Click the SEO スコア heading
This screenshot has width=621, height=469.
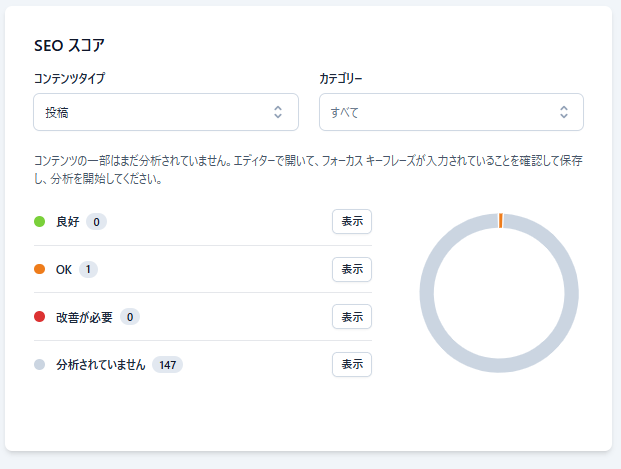(69, 45)
